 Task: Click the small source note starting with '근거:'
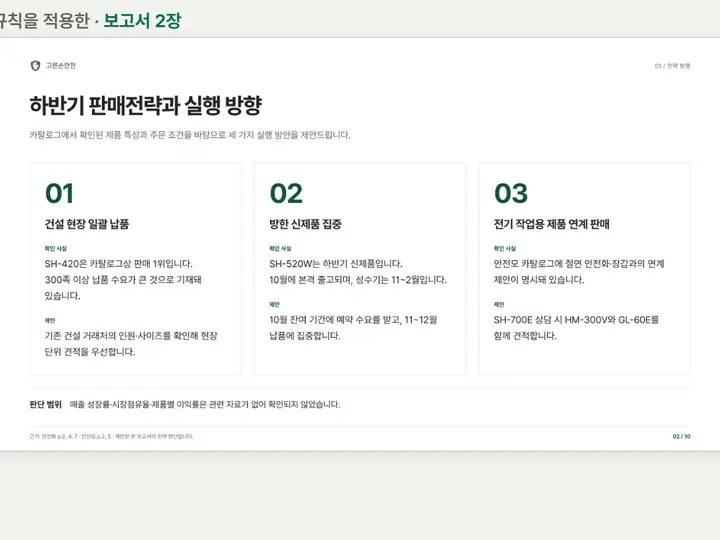111,436
